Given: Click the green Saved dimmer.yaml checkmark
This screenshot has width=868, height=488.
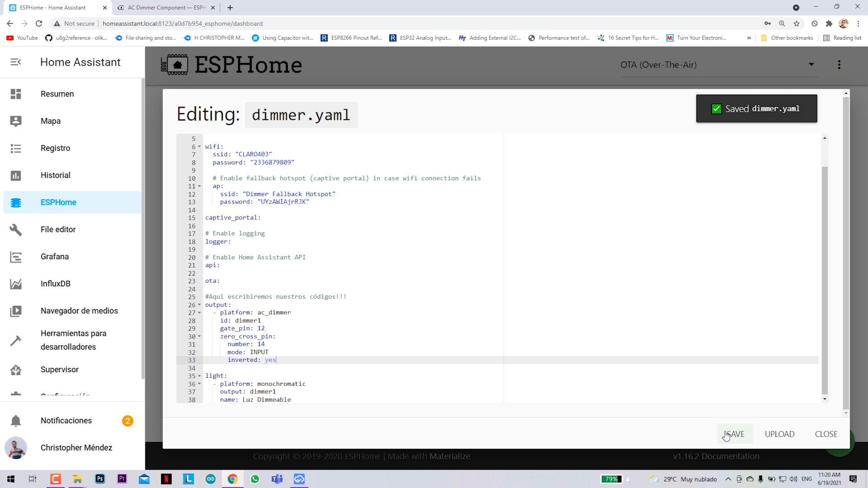Looking at the screenshot, I should click(x=716, y=109).
